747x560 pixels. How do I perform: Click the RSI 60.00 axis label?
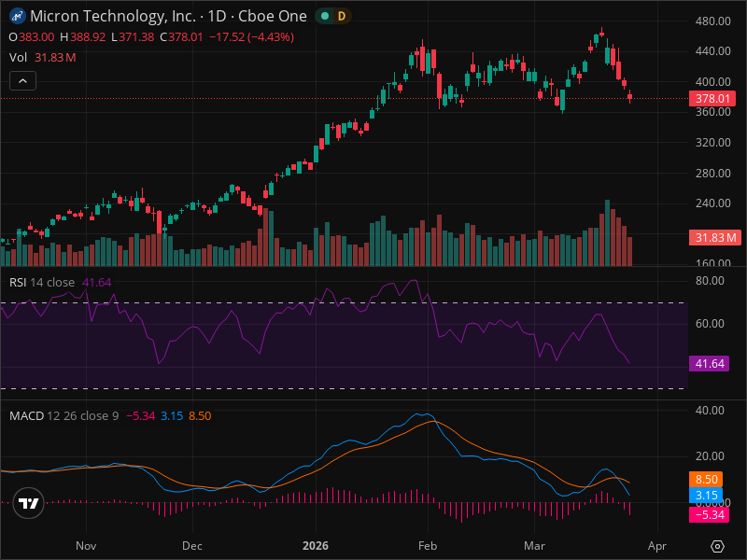(710, 323)
